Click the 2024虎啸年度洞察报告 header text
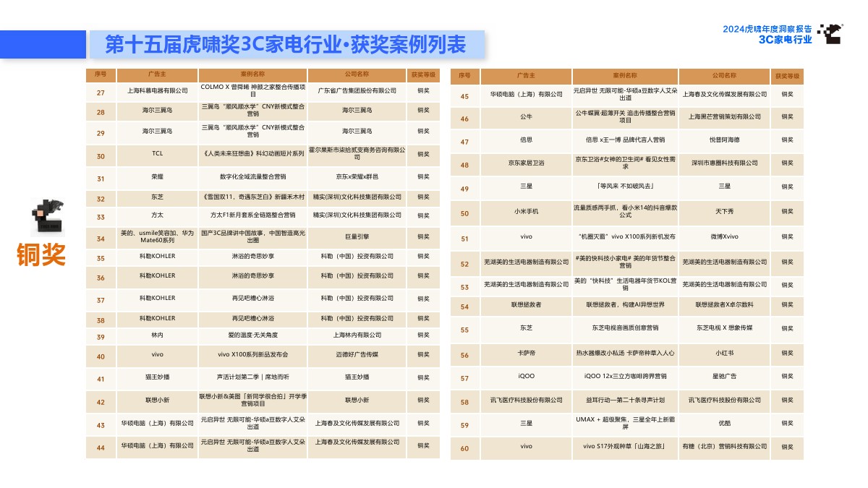 [x=767, y=28]
